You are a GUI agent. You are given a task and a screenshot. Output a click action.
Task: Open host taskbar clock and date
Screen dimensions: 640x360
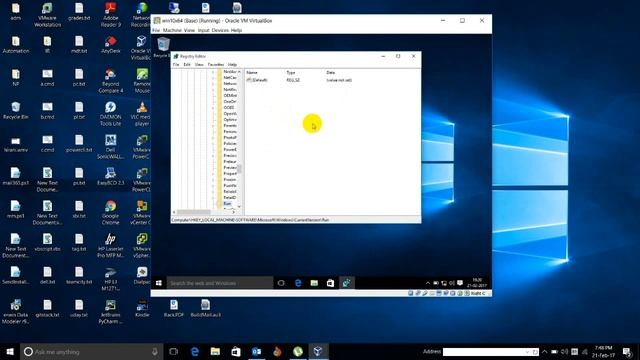click(x=603, y=351)
